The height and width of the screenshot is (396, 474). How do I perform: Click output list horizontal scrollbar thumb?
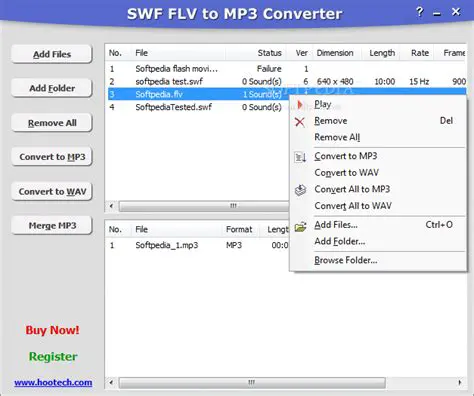click(252, 382)
